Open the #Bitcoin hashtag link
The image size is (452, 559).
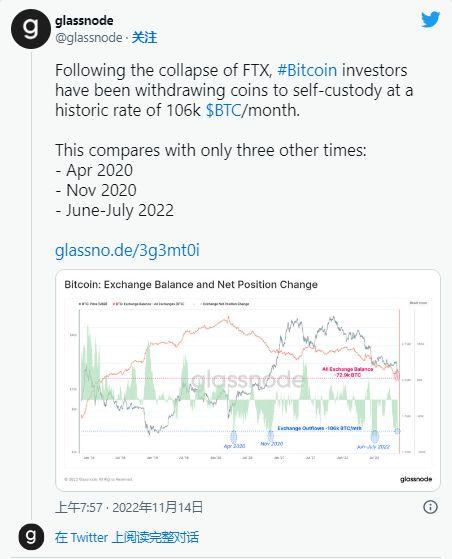[307, 70]
